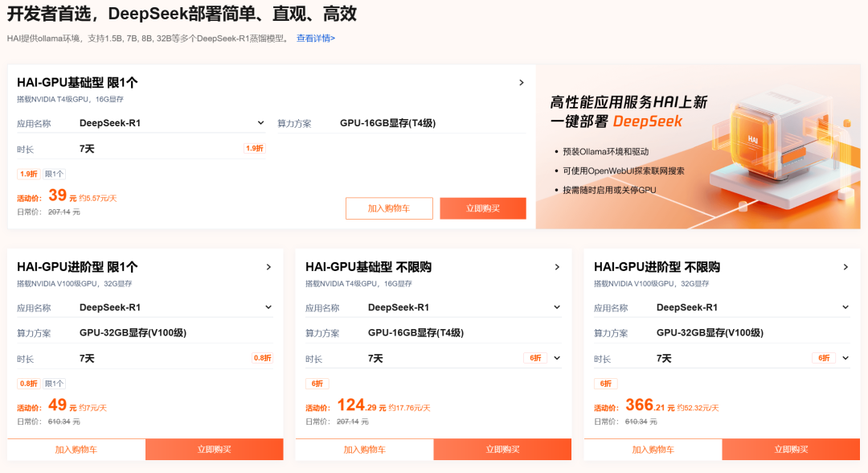Screen dimensions: 868x473
Task: Click 7天 duration in 基础型 限1个 card
Action: (87, 149)
